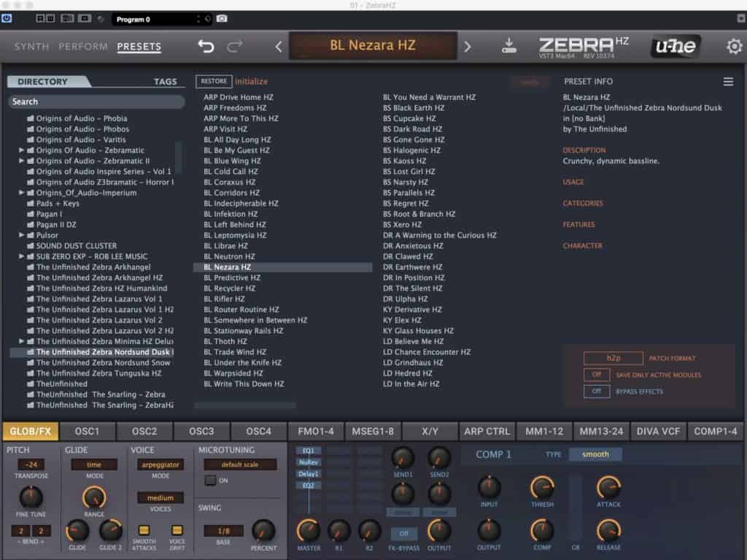Open the h2p patch format dropdown
The height and width of the screenshot is (560, 747).
pos(614,358)
